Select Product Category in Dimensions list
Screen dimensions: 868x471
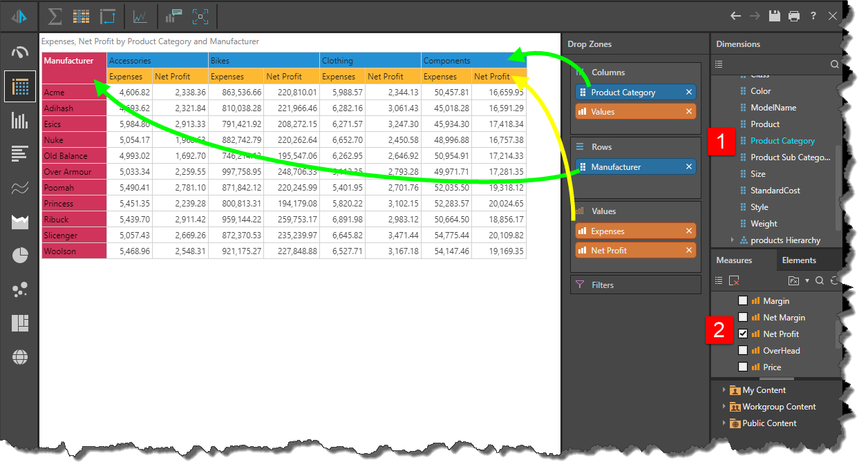pos(782,141)
